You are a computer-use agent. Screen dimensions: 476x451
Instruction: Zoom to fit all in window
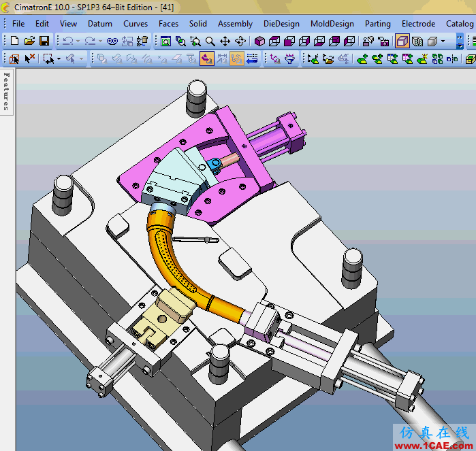[x=165, y=41]
